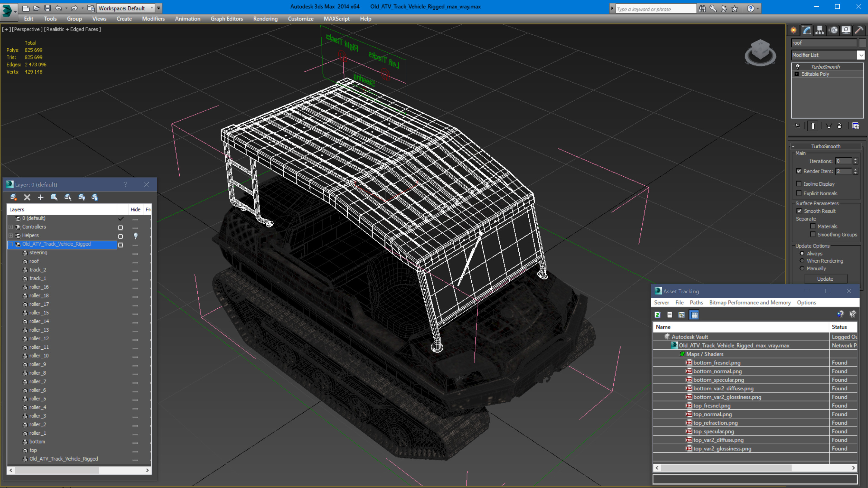
Task: Select the Always update radio button
Action: [802, 253]
